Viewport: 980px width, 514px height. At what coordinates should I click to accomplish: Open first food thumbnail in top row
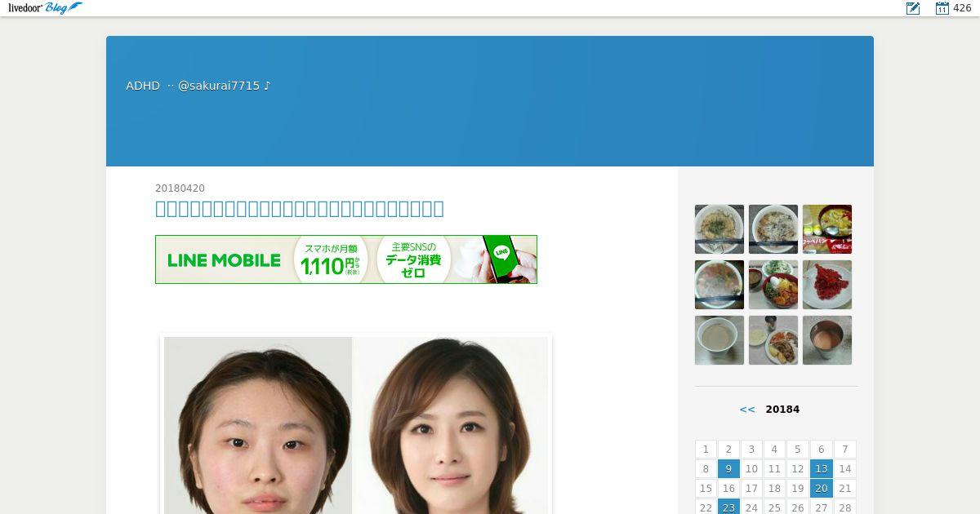[x=719, y=229]
